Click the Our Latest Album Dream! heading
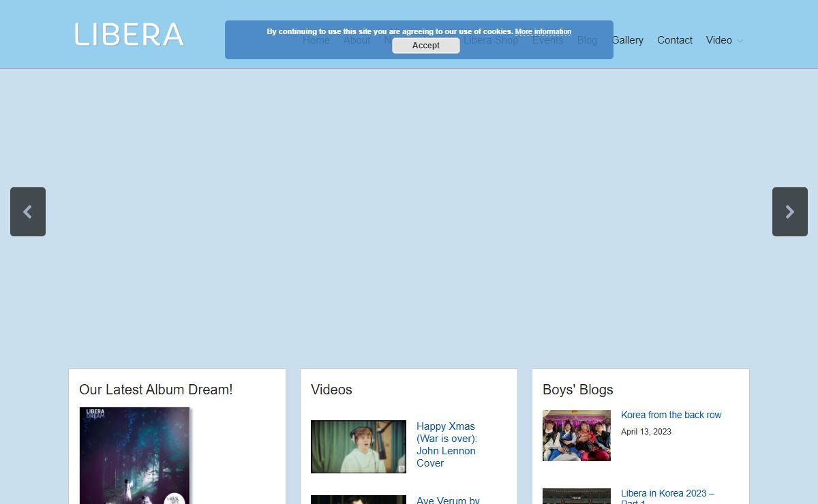 (x=156, y=390)
